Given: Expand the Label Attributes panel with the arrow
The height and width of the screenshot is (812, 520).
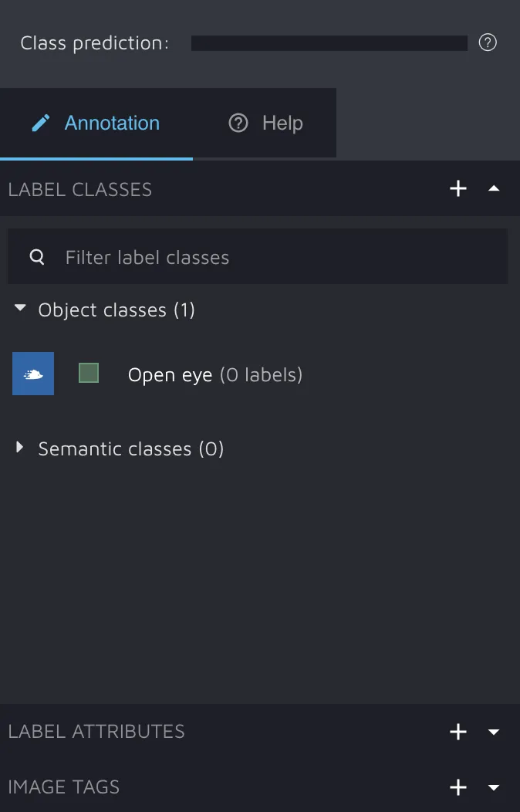Looking at the screenshot, I should pos(495,732).
